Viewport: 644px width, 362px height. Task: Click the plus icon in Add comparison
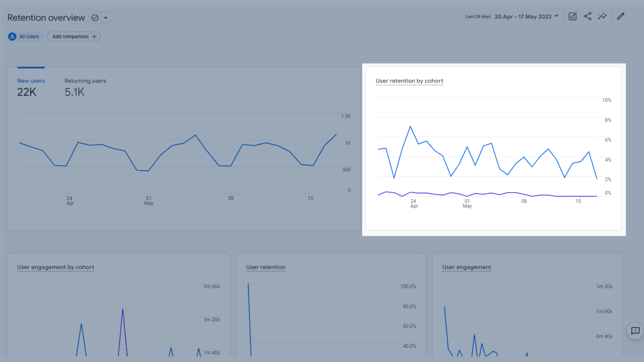pyautogui.click(x=94, y=37)
